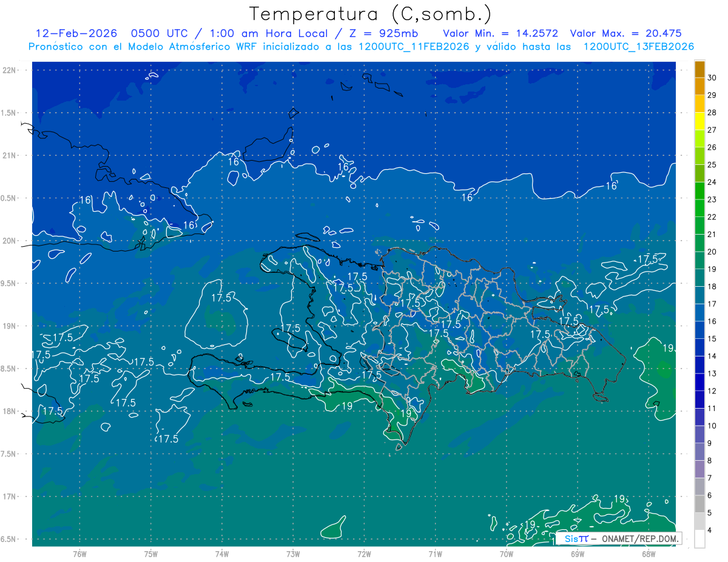This screenshot has width=728, height=562.
Task: Click the "16" contour label near 69W northeast
Action: pos(612,186)
